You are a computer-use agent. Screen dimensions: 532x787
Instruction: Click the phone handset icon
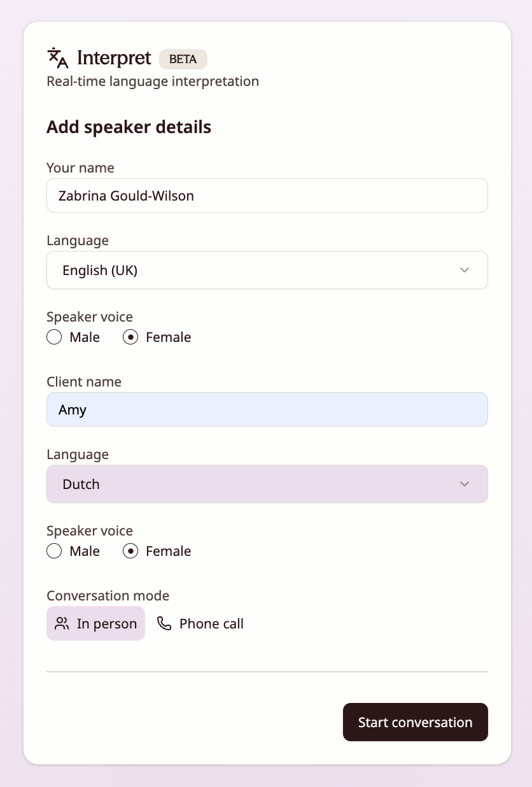pyautogui.click(x=164, y=623)
